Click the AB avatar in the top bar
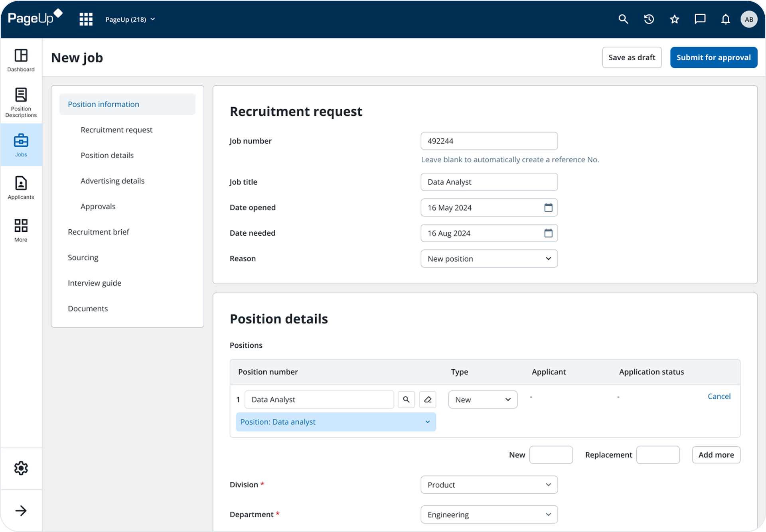Image resolution: width=766 pixels, height=532 pixels. pos(750,19)
